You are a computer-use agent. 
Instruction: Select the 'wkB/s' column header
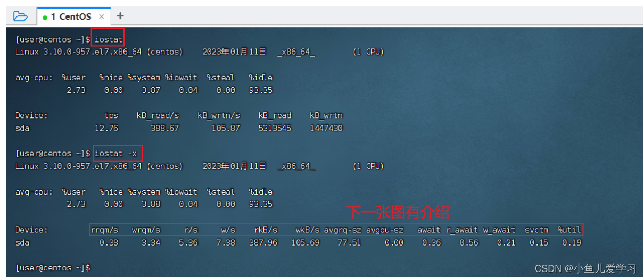point(308,230)
